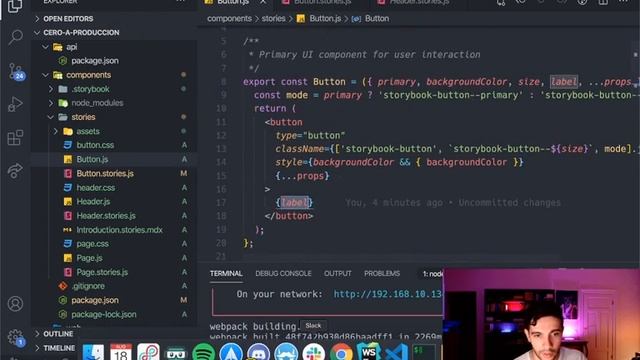The width and height of the screenshot is (640, 360).
Task: Click 'stories' in the breadcrumb
Action: tap(273, 19)
